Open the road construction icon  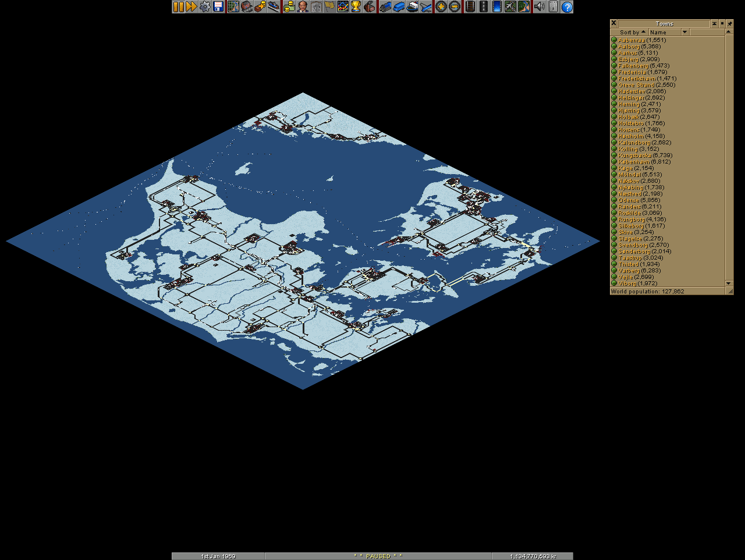(x=483, y=7)
